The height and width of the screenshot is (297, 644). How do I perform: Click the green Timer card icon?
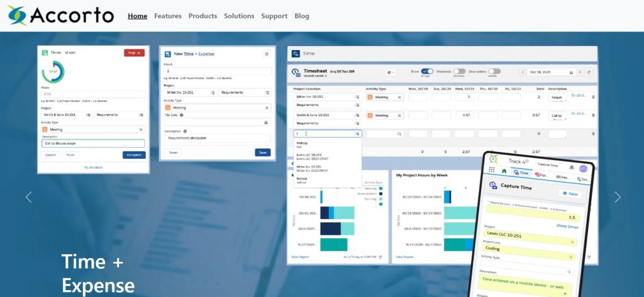click(45, 53)
